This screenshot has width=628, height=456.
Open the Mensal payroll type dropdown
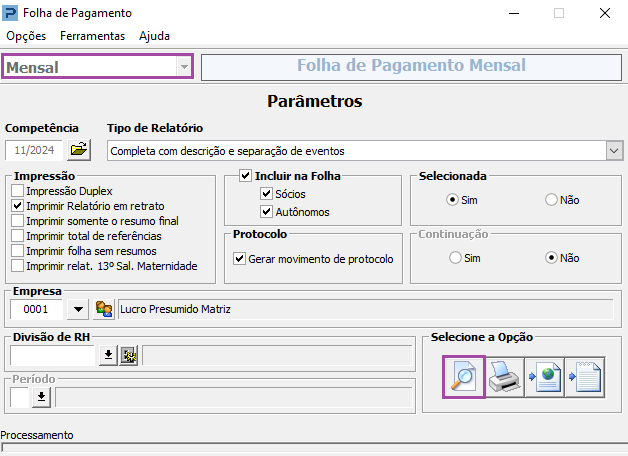[x=184, y=66]
